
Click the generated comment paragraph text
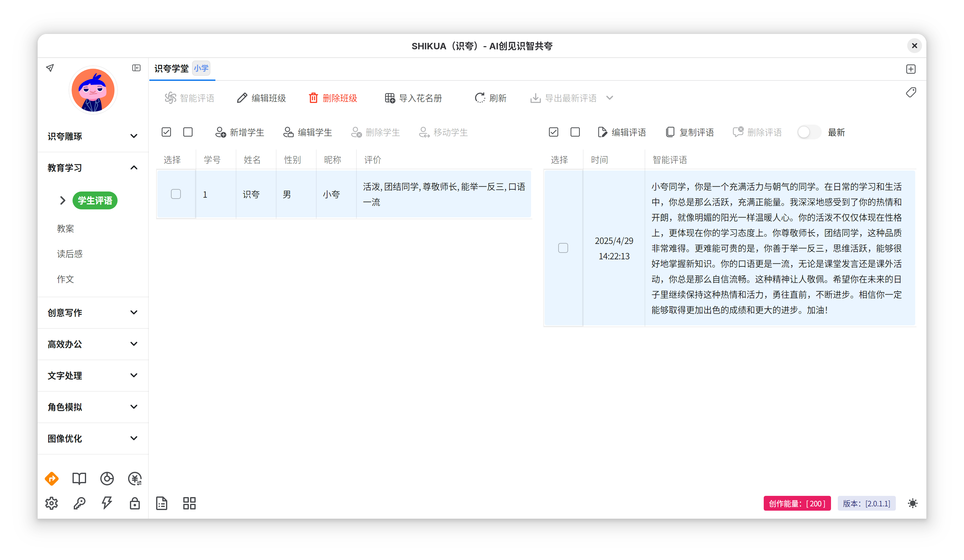(x=777, y=248)
